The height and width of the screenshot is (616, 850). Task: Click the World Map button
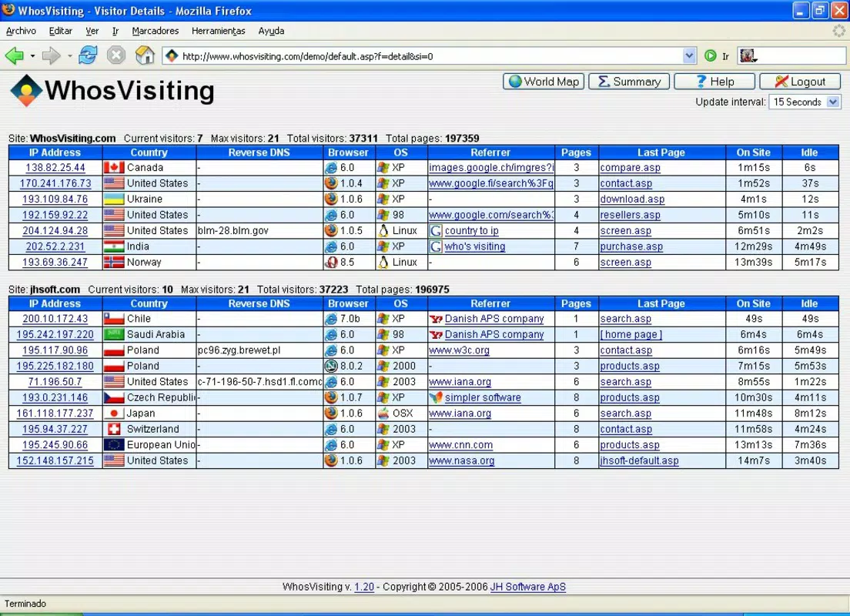pyautogui.click(x=544, y=82)
